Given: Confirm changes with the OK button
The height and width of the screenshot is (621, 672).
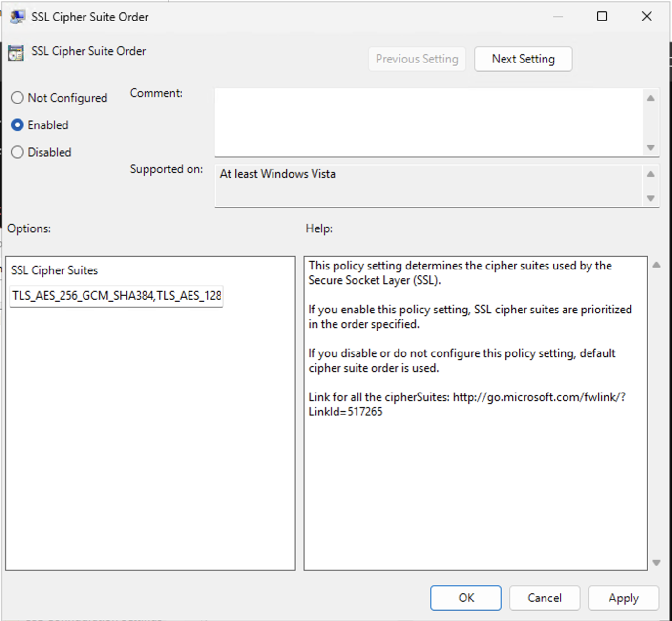Looking at the screenshot, I should point(465,598).
